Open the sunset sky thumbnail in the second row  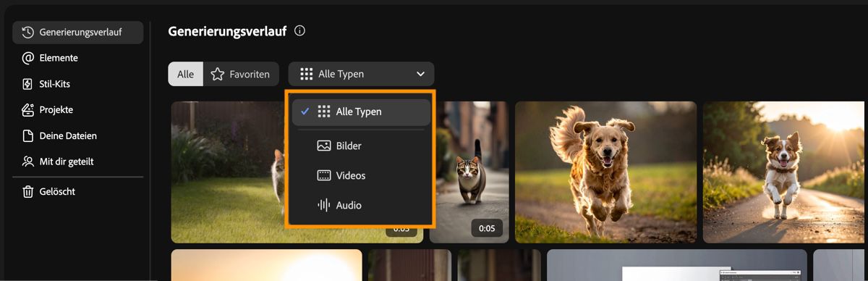(x=266, y=265)
